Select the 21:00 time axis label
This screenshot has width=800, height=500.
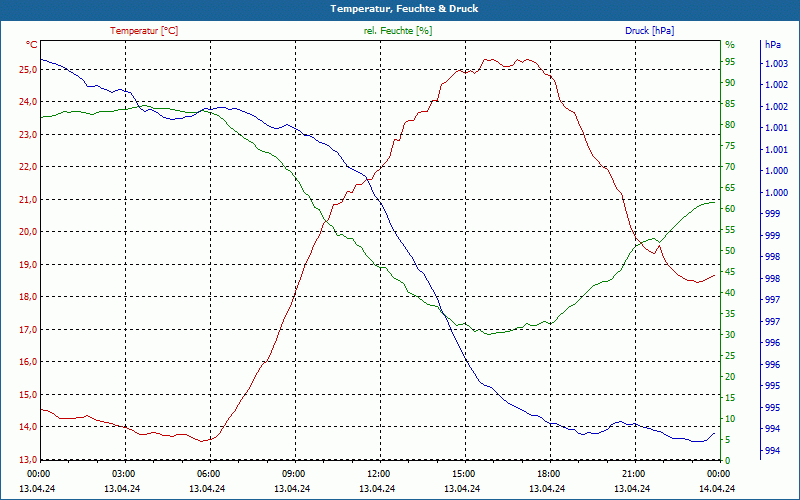pos(633,474)
